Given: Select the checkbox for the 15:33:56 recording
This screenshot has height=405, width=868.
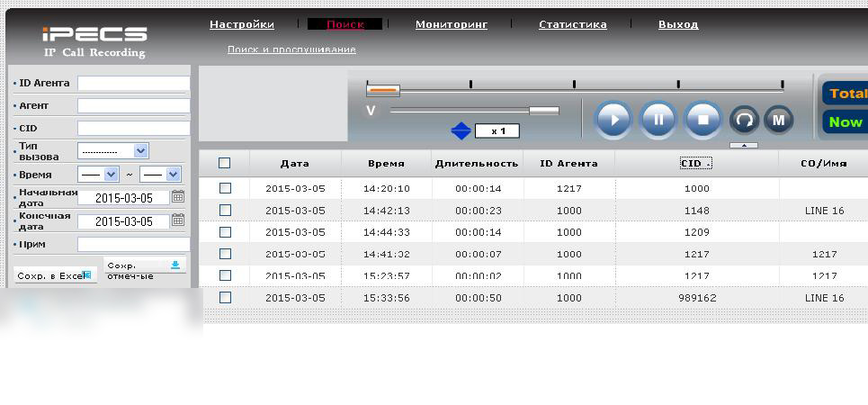Looking at the screenshot, I should pyautogui.click(x=225, y=298).
